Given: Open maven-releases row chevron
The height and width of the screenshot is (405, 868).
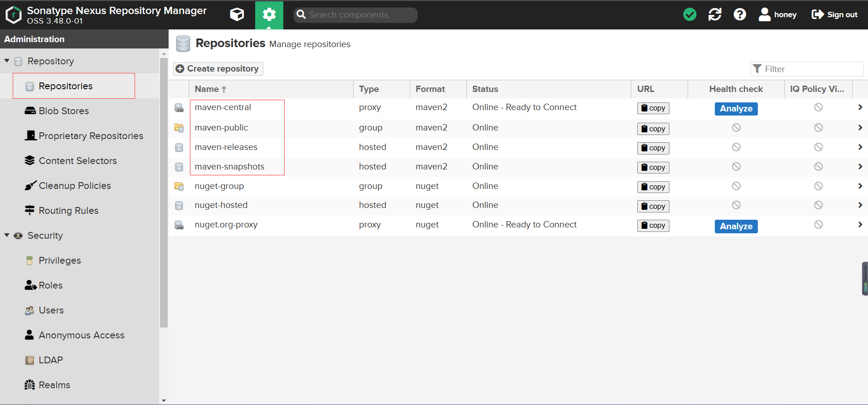Looking at the screenshot, I should click(x=860, y=147).
